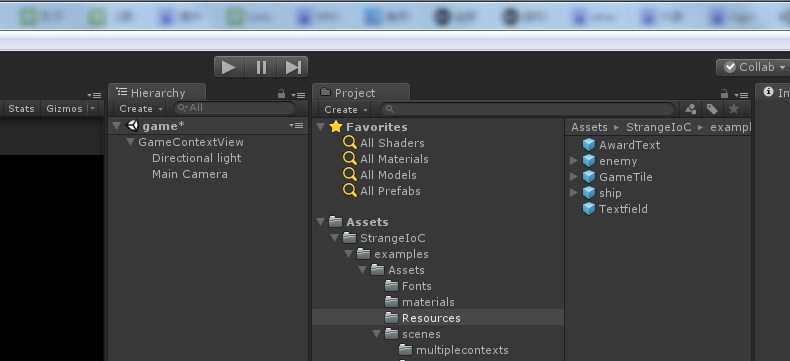Image resolution: width=790 pixels, height=361 pixels.
Task: Select GameContextView in Hierarchy
Action: point(191,142)
